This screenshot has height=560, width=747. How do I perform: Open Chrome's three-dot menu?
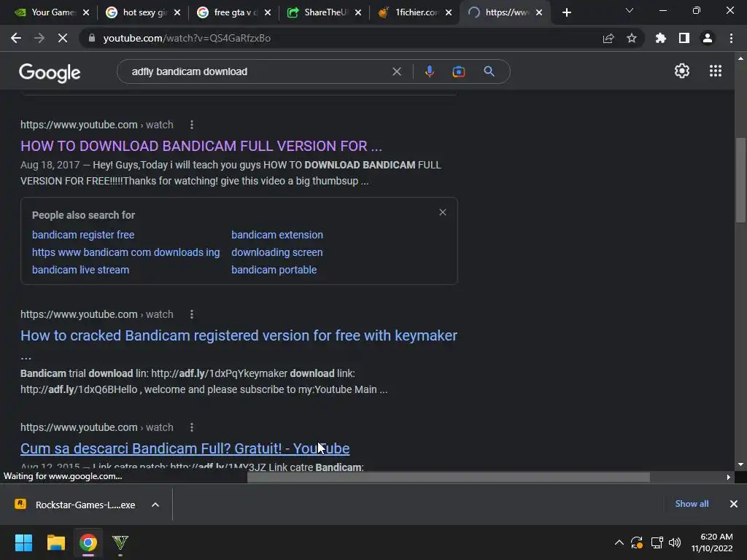[x=731, y=38]
